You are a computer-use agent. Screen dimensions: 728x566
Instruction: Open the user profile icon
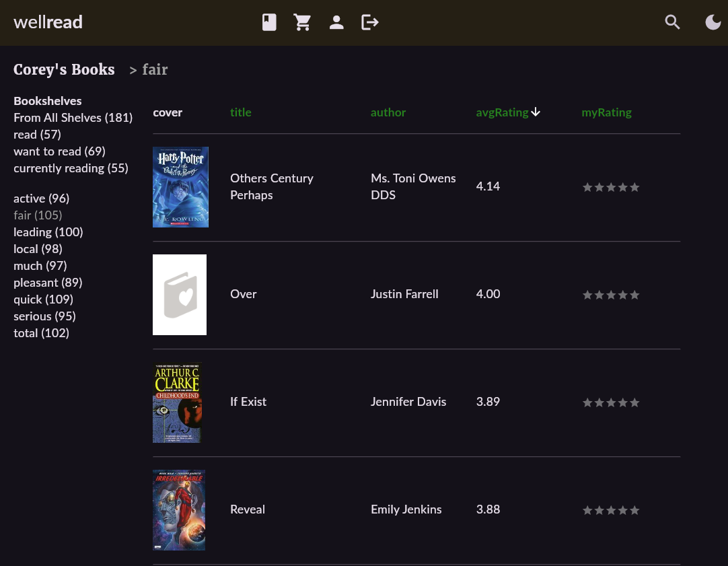[x=336, y=23]
